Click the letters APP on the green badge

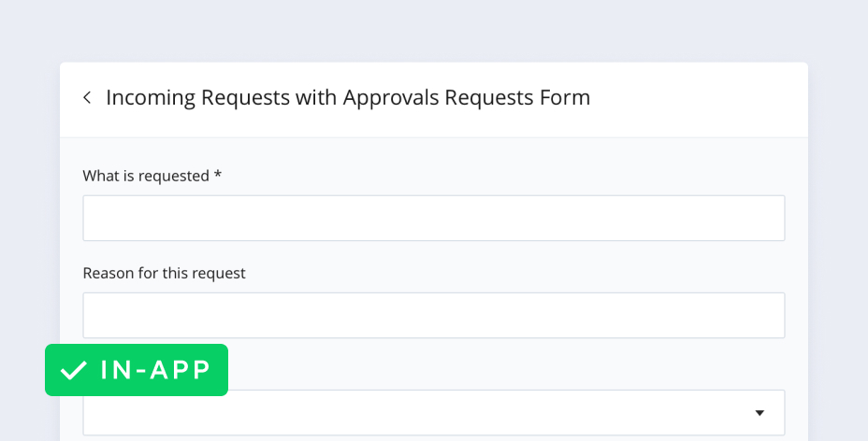click(x=181, y=370)
